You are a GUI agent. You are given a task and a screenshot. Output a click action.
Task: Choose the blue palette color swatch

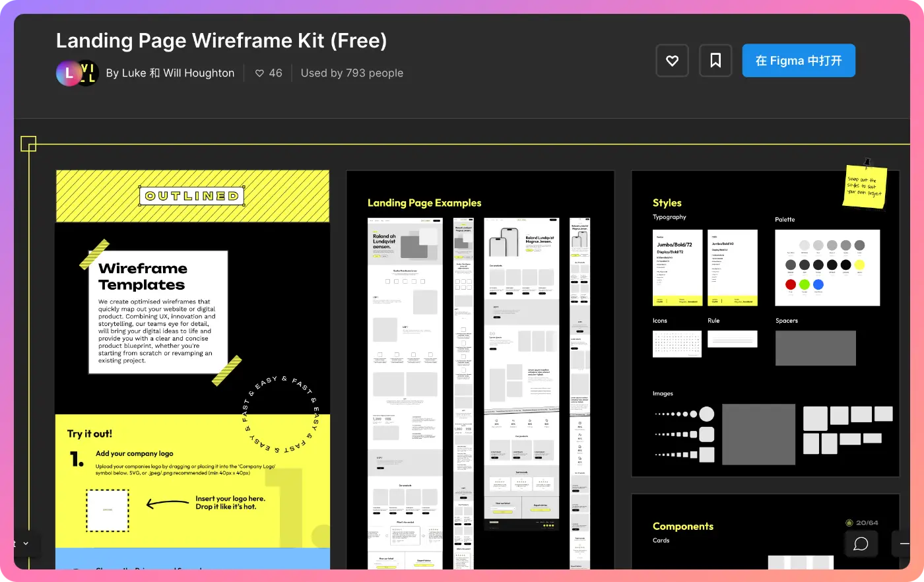click(818, 284)
